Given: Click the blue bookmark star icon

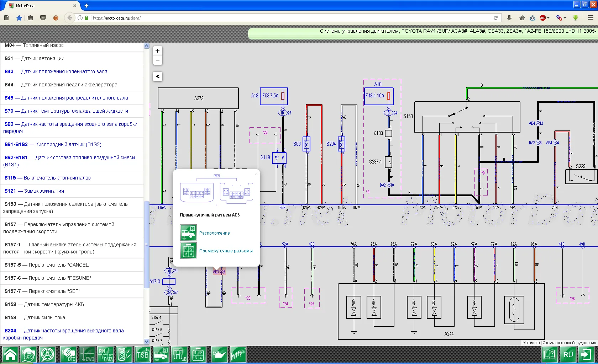Looking at the screenshot, I should (x=19, y=18).
